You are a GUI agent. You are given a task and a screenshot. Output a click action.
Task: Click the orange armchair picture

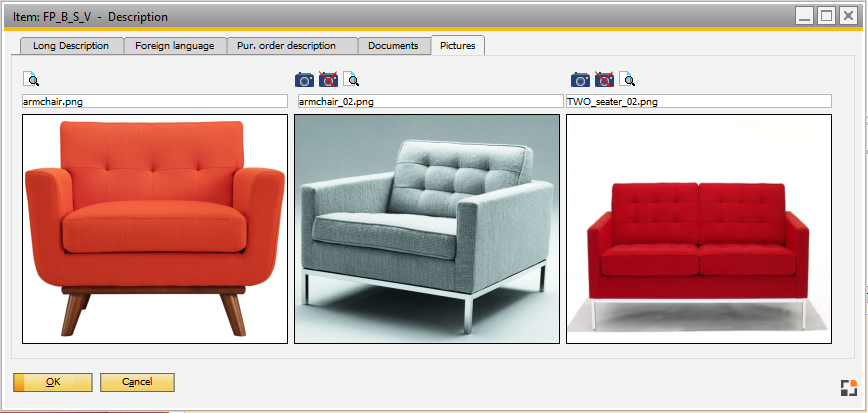pyautogui.click(x=155, y=229)
